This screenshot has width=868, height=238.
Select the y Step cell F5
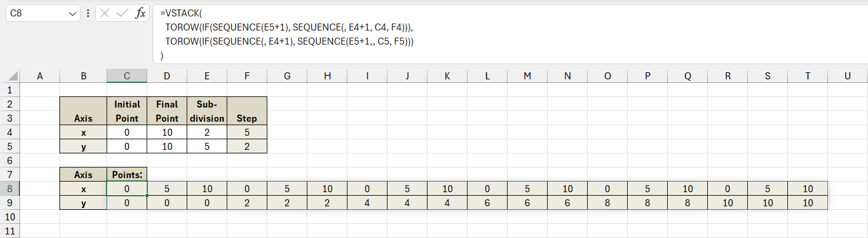[x=247, y=146]
